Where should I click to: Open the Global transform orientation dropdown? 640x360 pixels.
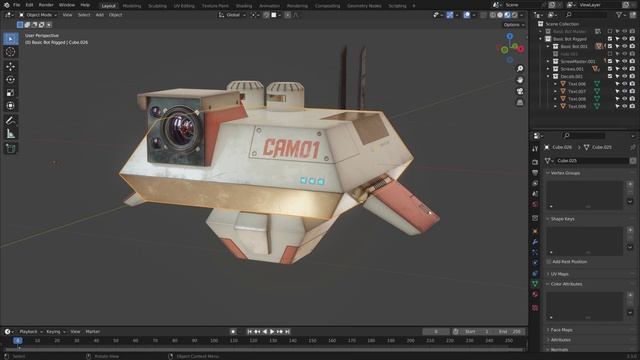(232, 15)
